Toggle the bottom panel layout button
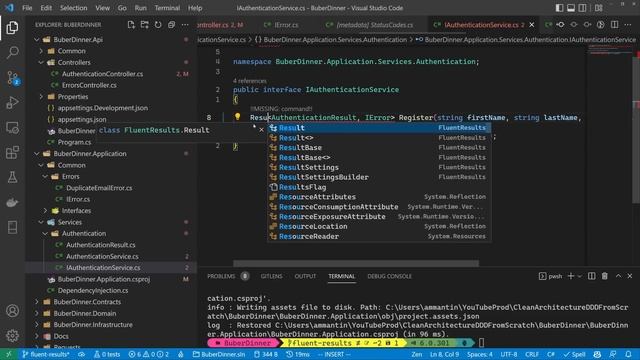This screenshot has height=360, width=640. pyautogui.click(x=571, y=8)
